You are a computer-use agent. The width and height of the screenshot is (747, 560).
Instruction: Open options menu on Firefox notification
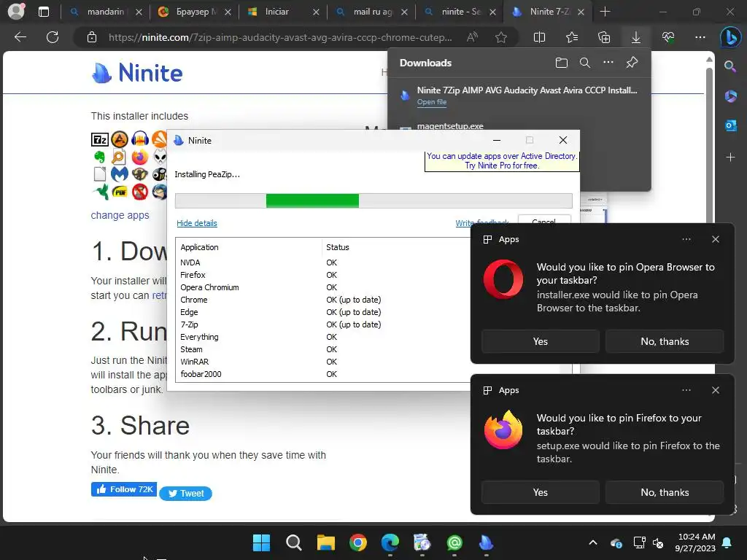(x=686, y=391)
